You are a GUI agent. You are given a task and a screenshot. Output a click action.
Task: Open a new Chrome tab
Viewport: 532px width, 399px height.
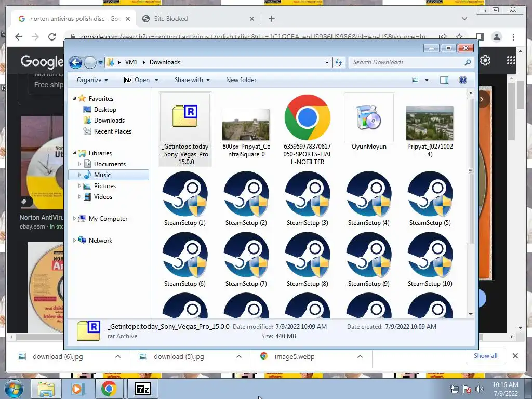[x=271, y=19]
